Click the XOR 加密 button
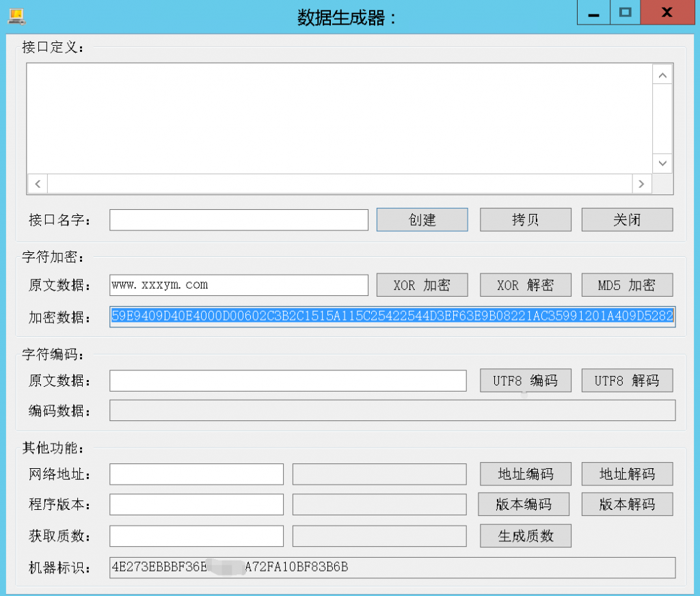The image size is (700, 596). pos(422,285)
